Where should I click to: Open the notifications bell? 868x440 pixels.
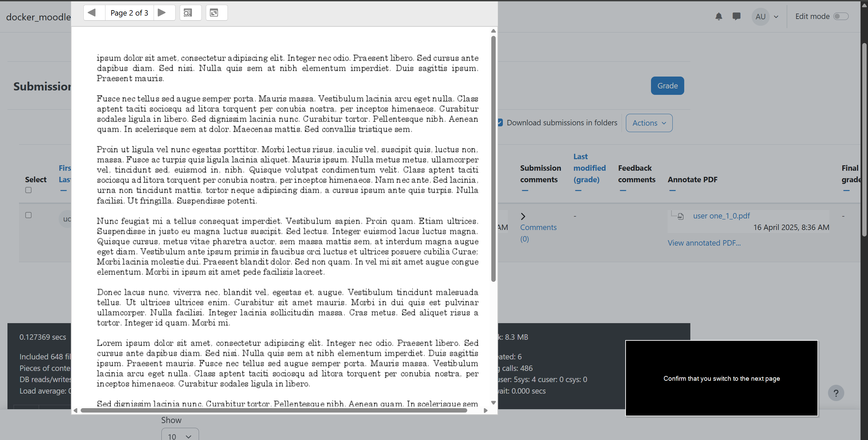point(718,17)
